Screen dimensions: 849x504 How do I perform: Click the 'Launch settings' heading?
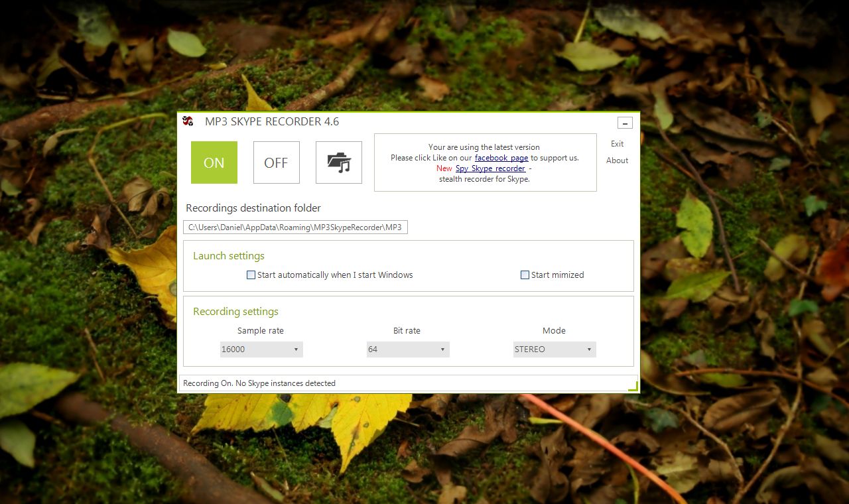[x=229, y=256]
